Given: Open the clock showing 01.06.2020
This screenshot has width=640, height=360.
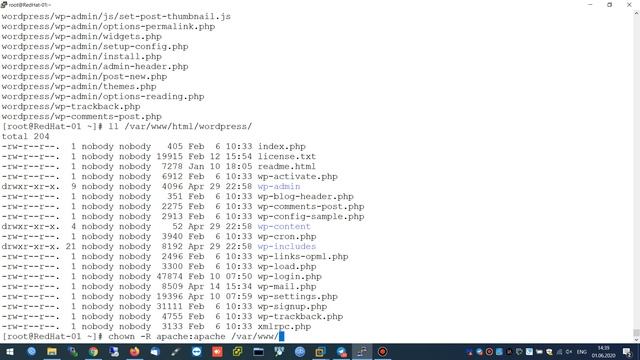Looking at the screenshot, I should [603, 351].
